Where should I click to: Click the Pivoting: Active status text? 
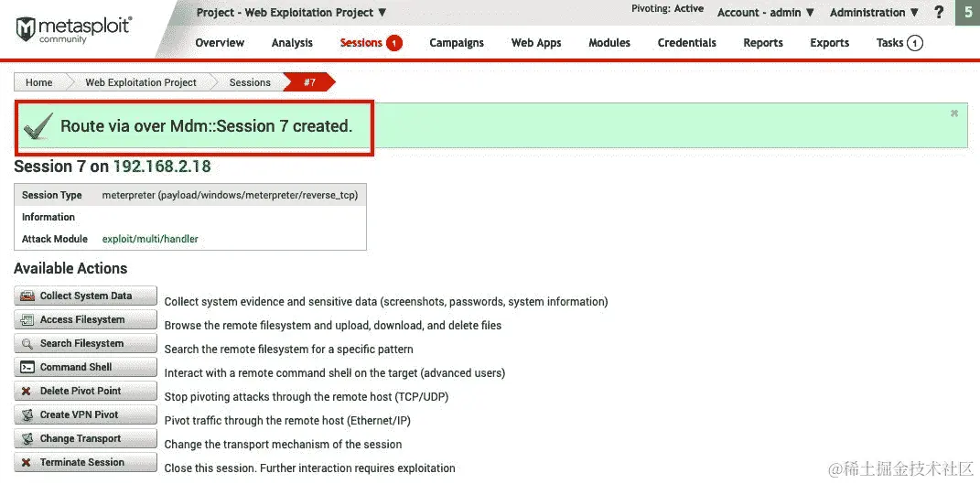[x=667, y=9]
